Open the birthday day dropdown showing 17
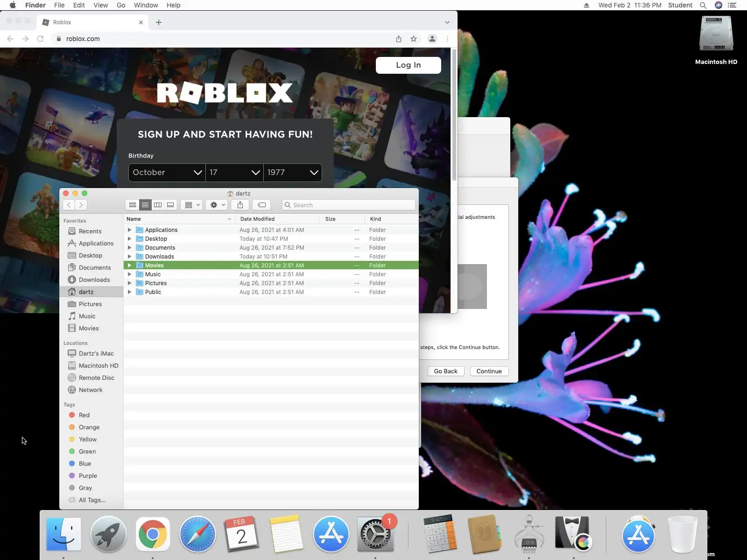This screenshot has height=560, width=747. point(234,173)
